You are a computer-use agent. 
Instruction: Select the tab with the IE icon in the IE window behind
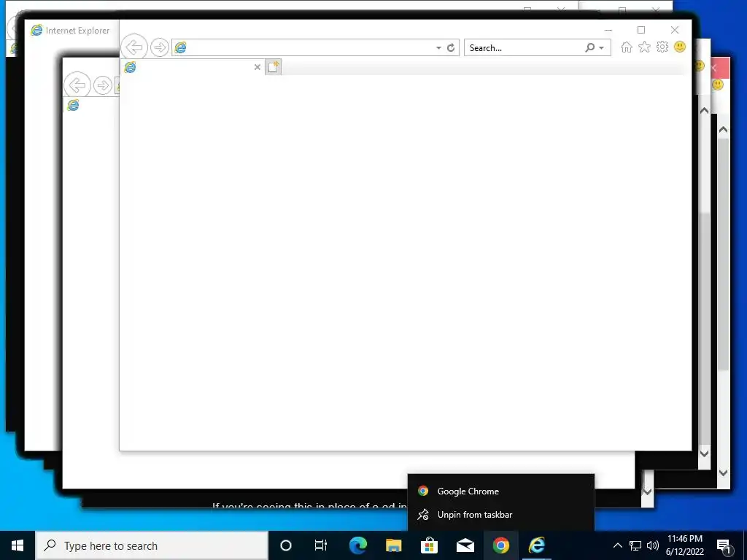pyautogui.click(x=90, y=105)
